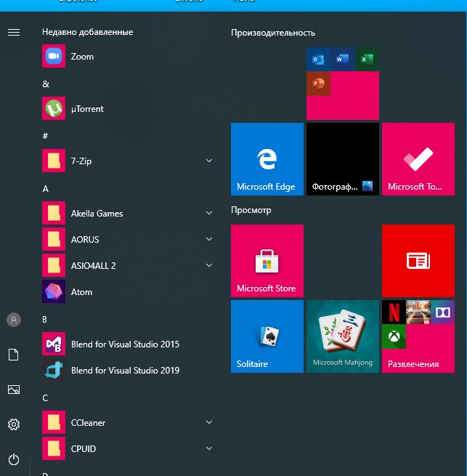Open the Excel tile
Viewport: 467px width, 476px height.
tap(367, 59)
